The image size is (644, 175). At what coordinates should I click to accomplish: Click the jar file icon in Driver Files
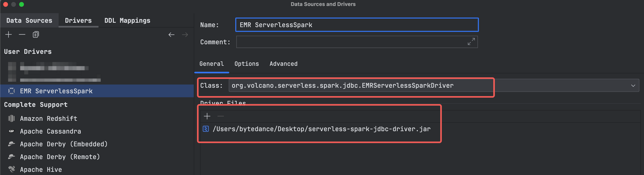click(206, 129)
